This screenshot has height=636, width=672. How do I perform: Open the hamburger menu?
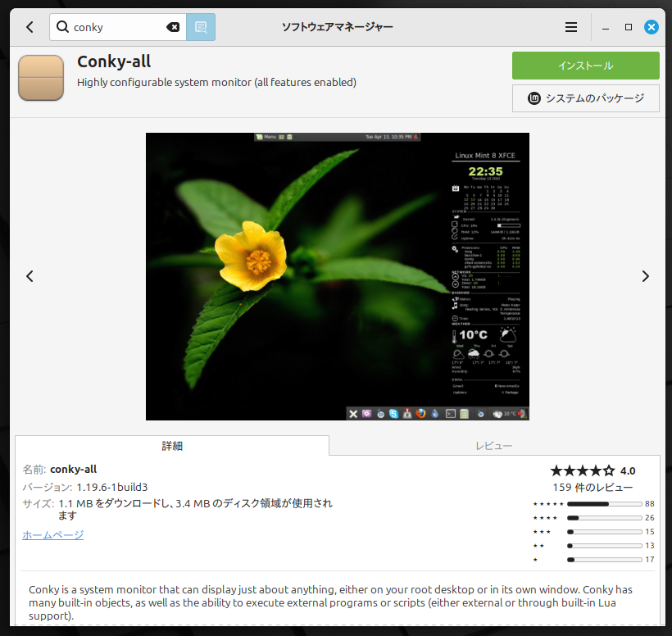tap(571, 27)
